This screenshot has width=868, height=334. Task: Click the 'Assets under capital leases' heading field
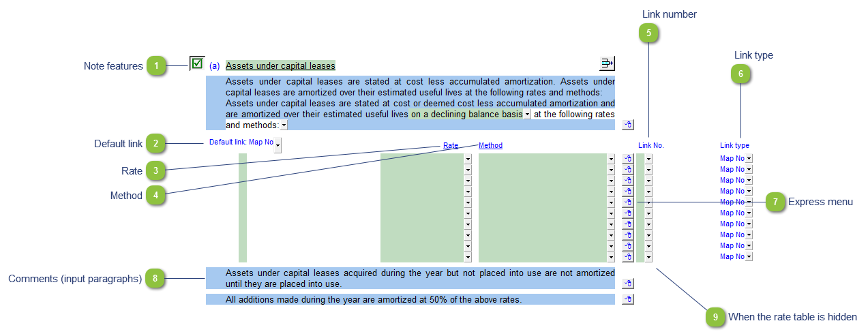pyautogui.click(x=281, y=66)
